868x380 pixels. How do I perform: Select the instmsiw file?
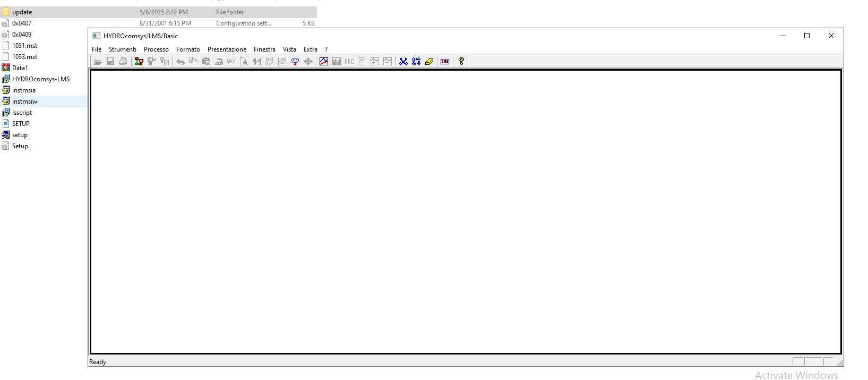(x=24, y=102)
